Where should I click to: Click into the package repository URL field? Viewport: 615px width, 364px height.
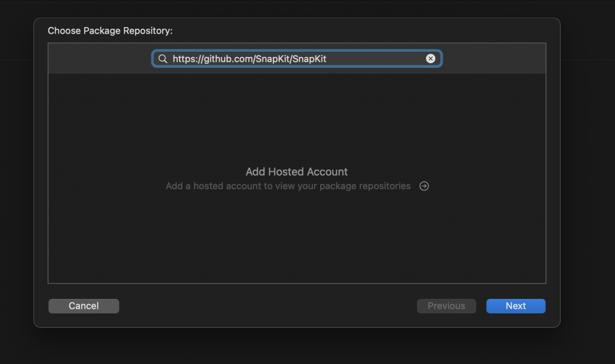(297, 59)
